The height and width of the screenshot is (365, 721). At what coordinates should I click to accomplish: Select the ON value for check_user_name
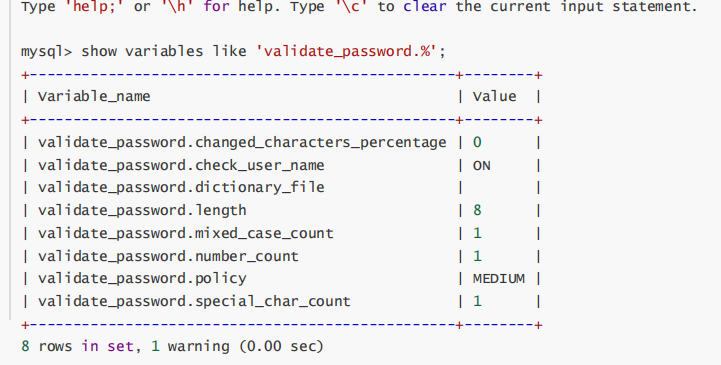pos(481,165)
